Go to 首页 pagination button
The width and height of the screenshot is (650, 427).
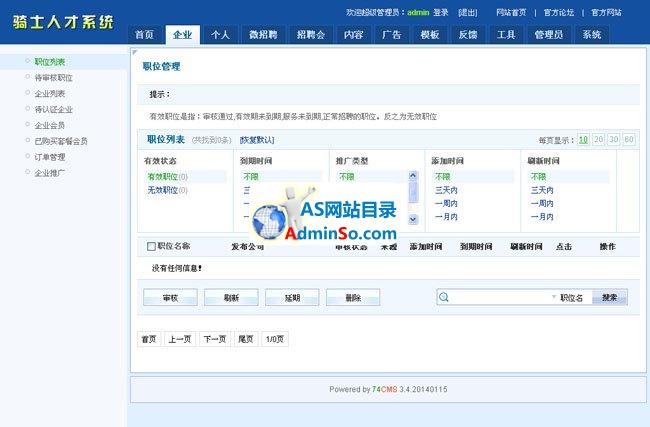pos(149,339)
